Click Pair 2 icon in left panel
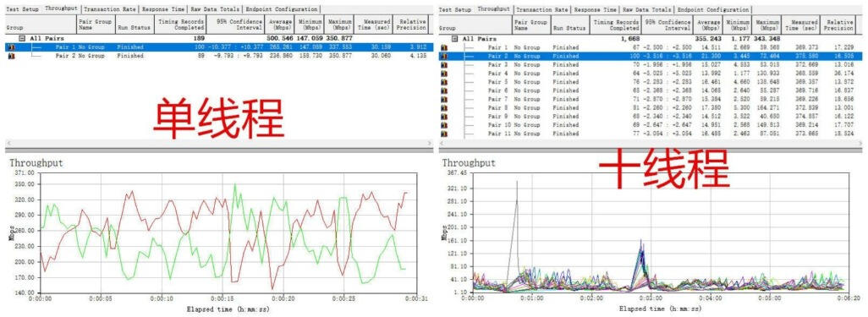 (x=11, y=56)
